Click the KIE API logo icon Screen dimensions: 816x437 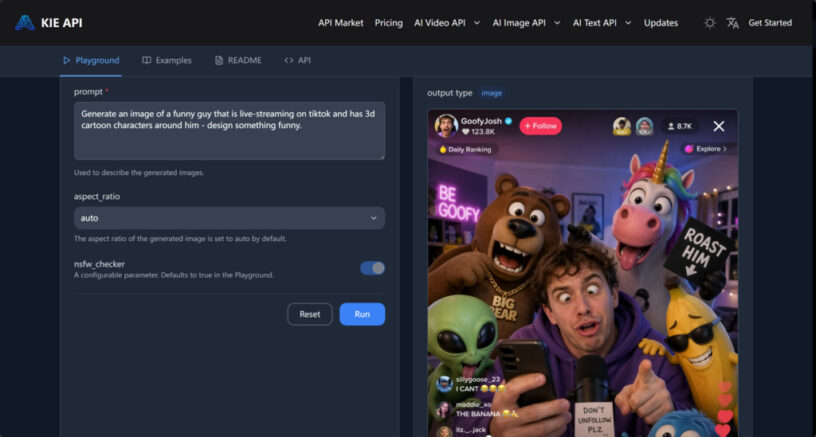tap(25, 22)
